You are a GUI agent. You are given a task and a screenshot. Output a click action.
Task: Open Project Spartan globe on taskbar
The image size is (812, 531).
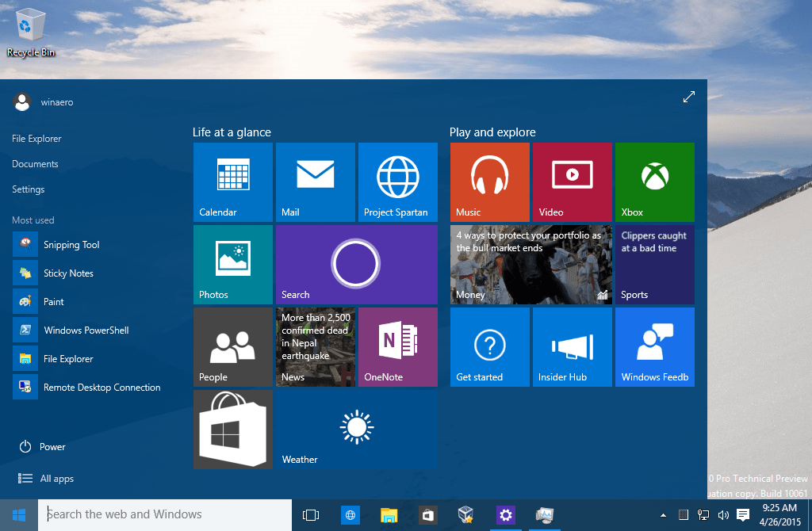[x=350, y=515]
